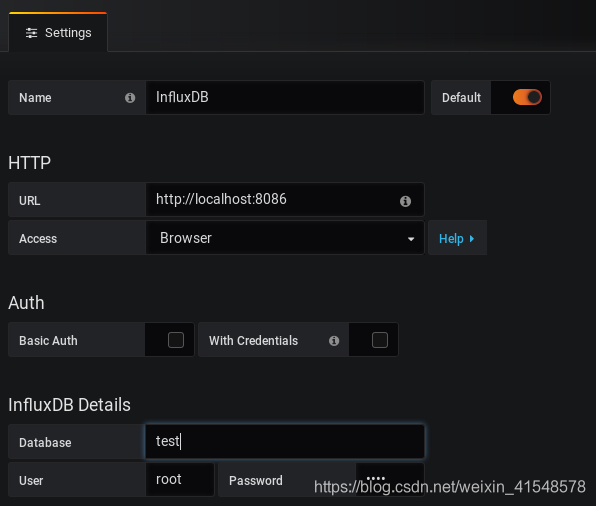This screenshot has width=596, height=506.
Task: Enable the With Credentials checkbox
Action: tap(380, 340)
